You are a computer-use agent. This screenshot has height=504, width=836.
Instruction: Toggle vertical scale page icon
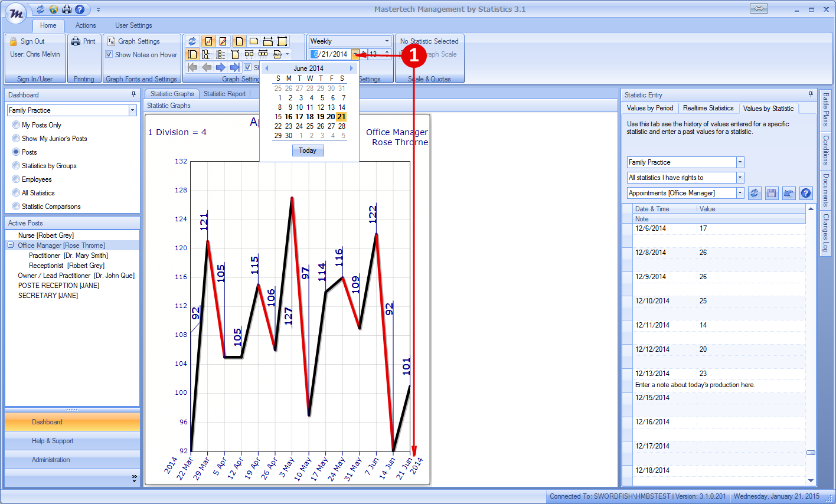[192, 54]
